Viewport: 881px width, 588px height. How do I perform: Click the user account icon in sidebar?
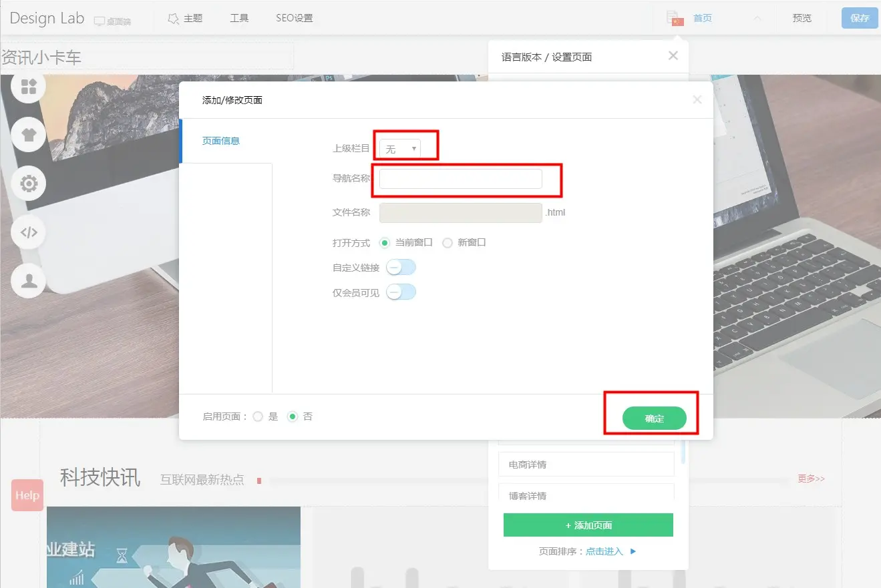coord(29,280)
